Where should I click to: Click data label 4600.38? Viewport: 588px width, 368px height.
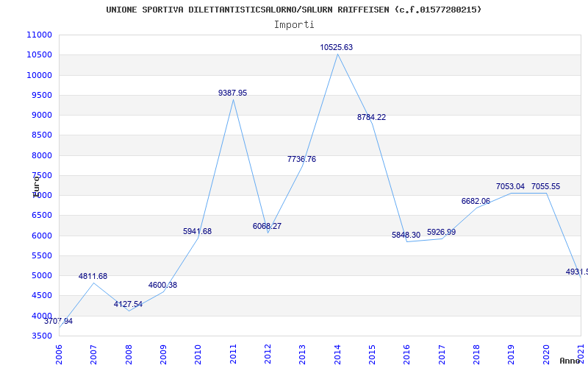click(x=162, y=285)
